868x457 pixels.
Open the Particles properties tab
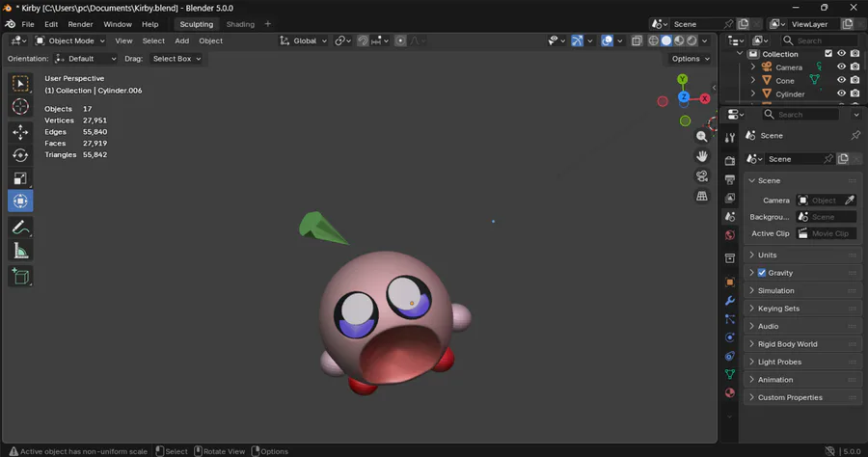pos(730,319)
